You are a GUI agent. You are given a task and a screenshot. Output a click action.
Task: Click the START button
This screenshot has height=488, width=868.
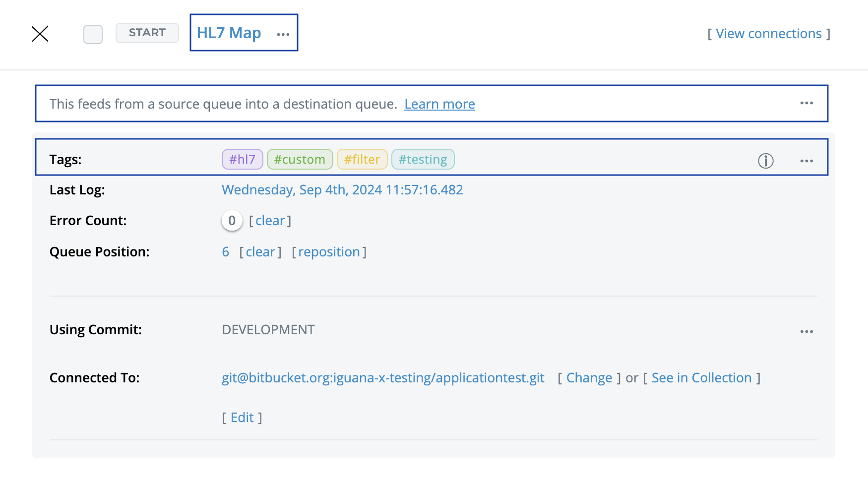pyautogui.click(x=147, y=33)
